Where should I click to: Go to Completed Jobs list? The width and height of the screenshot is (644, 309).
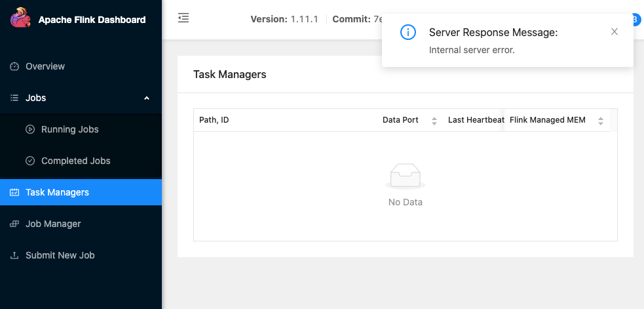point(75,161)
